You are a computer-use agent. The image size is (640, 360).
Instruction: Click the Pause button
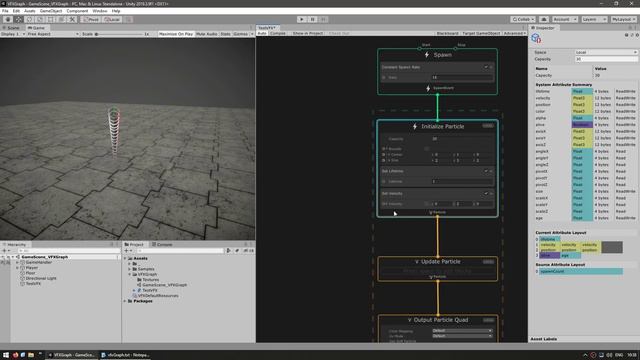[x=312, y=19]
